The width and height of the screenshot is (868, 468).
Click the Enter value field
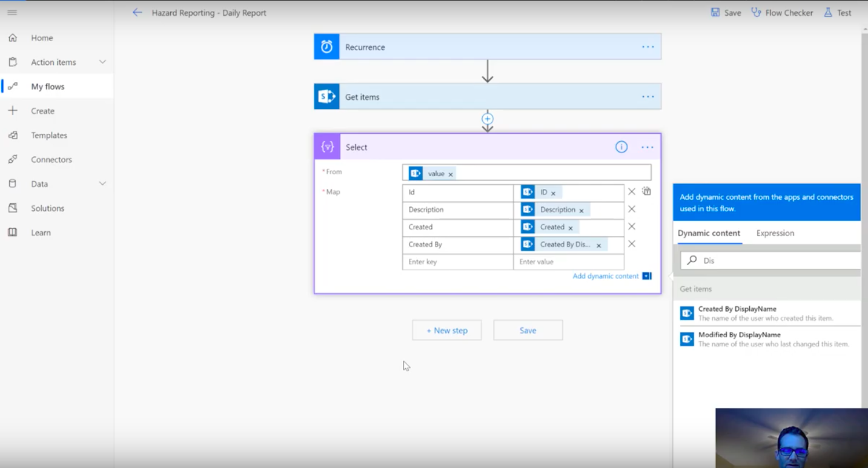tap(569, 262)
